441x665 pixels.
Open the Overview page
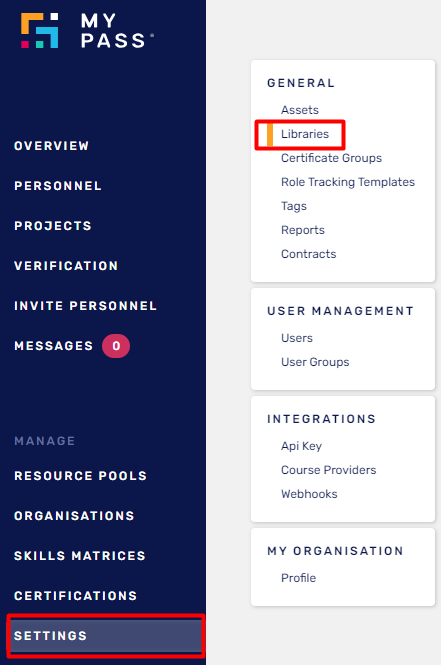click(51, 146)
